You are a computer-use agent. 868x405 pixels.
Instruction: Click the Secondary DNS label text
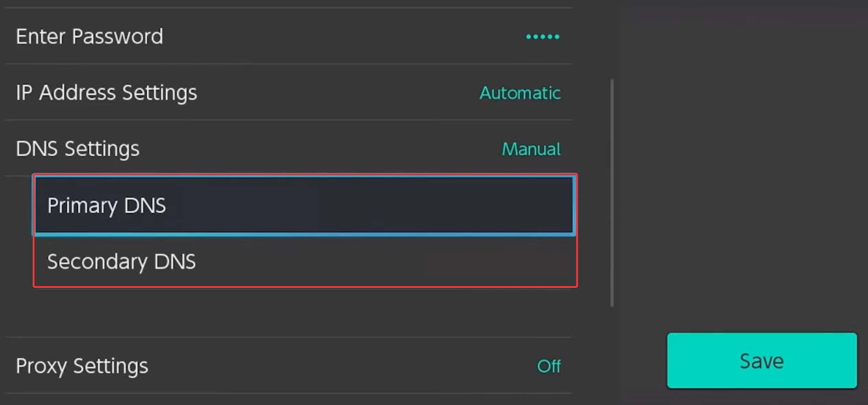pyautogui.click(x=122, y=262)
